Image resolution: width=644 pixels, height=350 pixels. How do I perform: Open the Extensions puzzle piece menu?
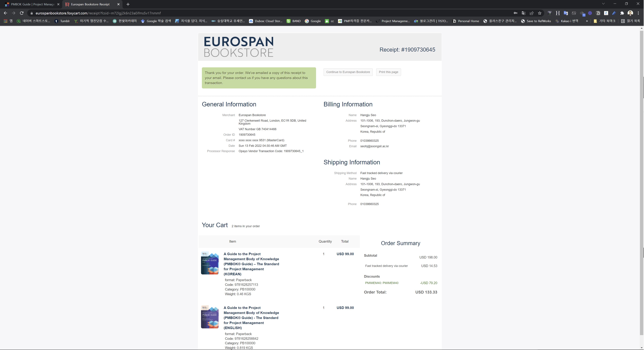click(622, 13)
